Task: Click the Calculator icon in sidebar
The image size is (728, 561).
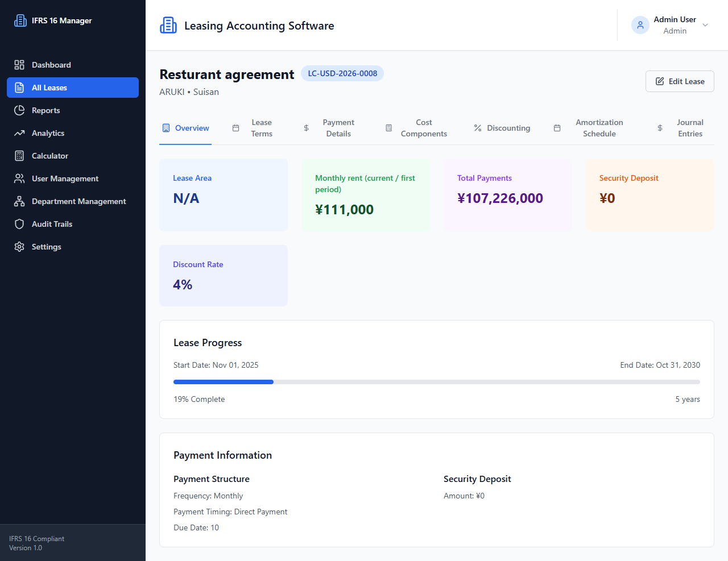Action: pos(19,156)
